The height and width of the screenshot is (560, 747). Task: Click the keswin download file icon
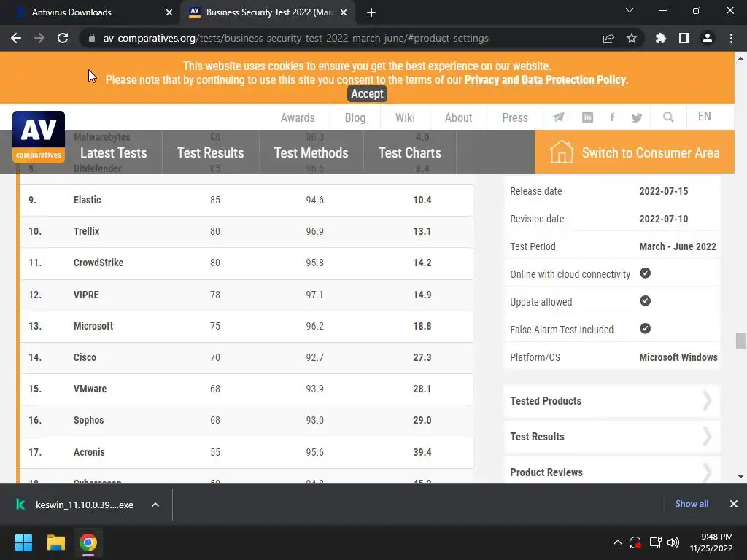pyautogui.click(x=20, y=505)
